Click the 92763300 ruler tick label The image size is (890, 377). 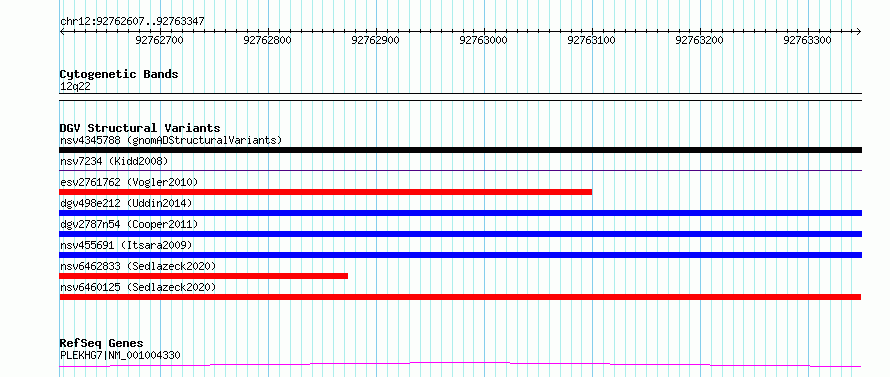pyautogui.click(x=808, y=40)
